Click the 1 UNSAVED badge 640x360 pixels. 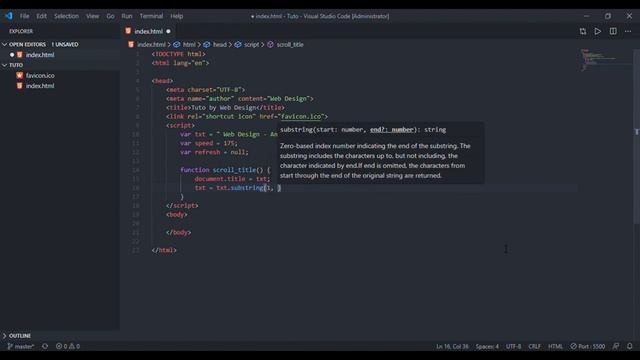(65, 44)
